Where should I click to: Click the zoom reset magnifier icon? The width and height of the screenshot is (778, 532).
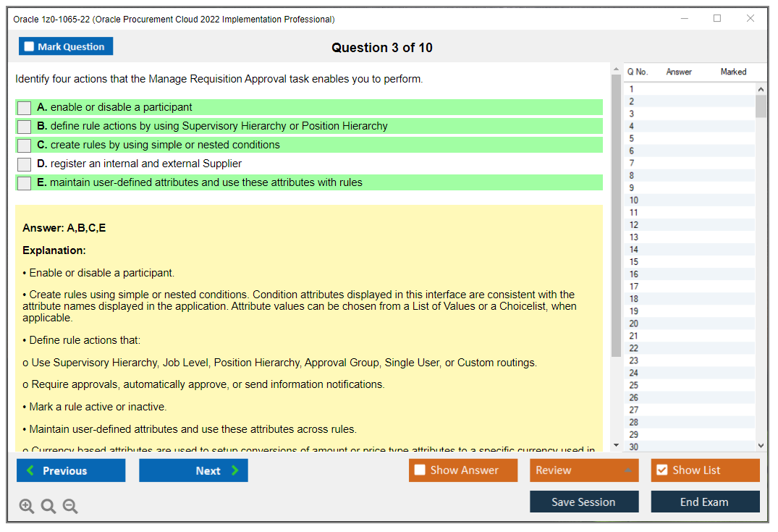click(x=48, y=506)
